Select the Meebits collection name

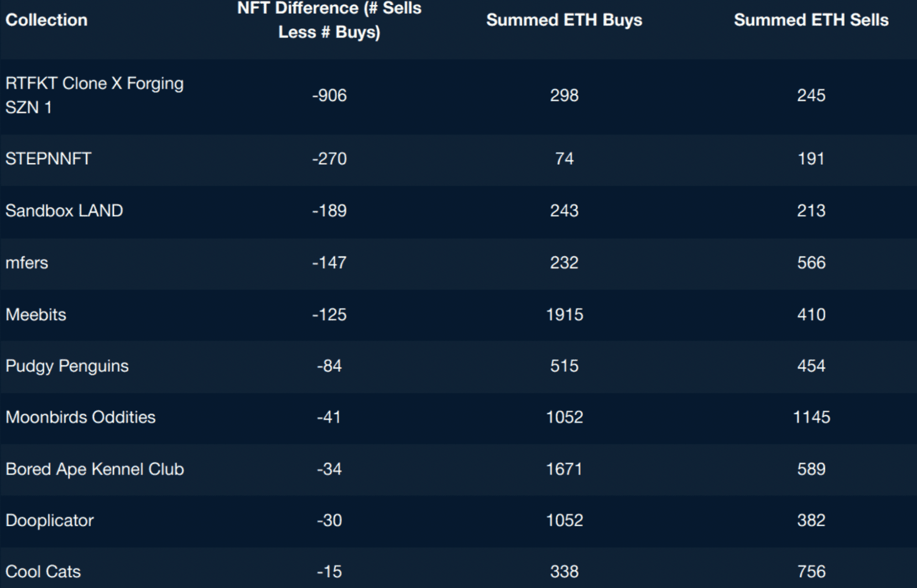36,314
